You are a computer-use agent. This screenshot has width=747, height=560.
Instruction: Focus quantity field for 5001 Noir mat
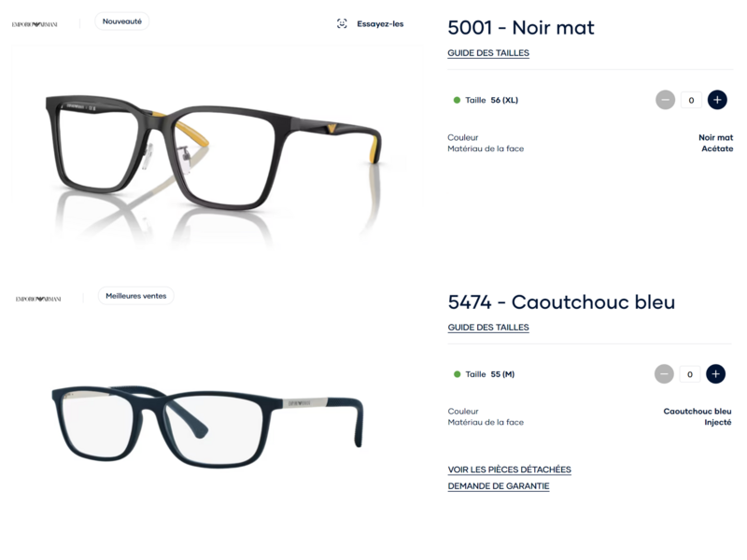point(691,100)
